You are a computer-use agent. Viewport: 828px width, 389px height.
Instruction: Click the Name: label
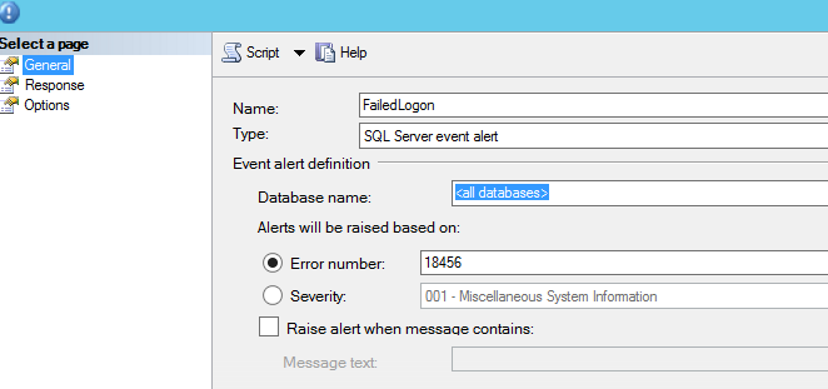coord(256,109)
